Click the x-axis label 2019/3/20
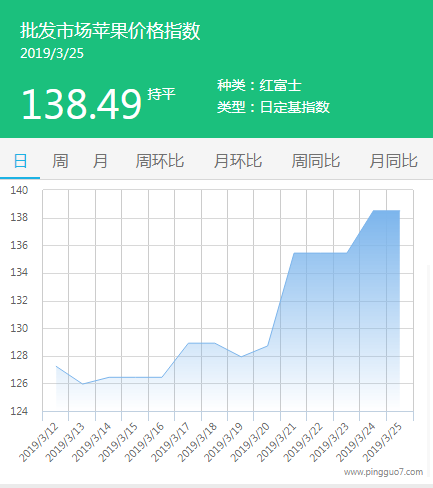Viewport: 433px width, 488px height. [x=250, y=442]
